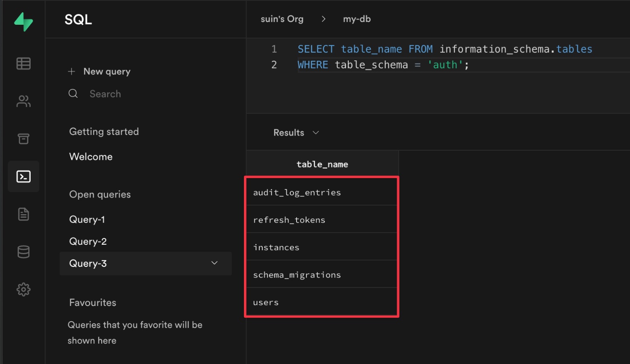Click the magnifier search icon
The image size is (630, 364).
(73, 94)
